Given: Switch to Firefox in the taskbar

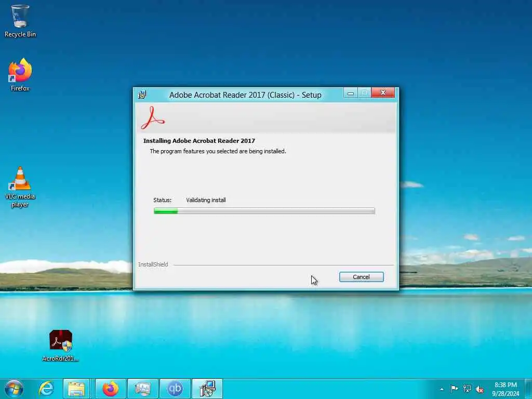Looking at the screenshot, I should [110, 389].
